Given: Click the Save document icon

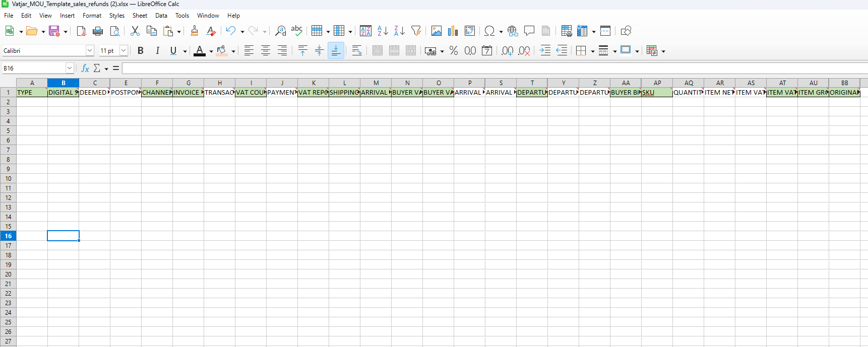Looking at the screenshot, I should click(54, 31).
